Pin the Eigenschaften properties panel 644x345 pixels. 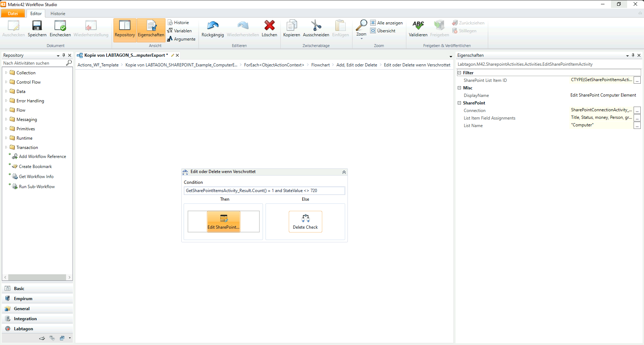(633, 55)
